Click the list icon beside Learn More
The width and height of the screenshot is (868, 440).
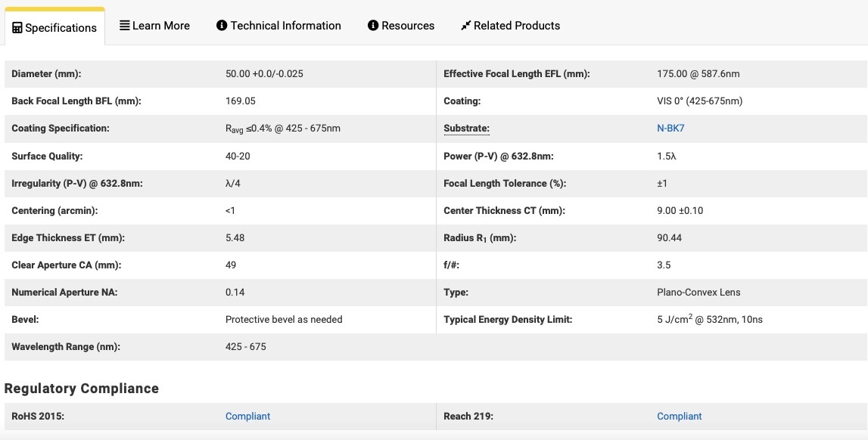125,26
